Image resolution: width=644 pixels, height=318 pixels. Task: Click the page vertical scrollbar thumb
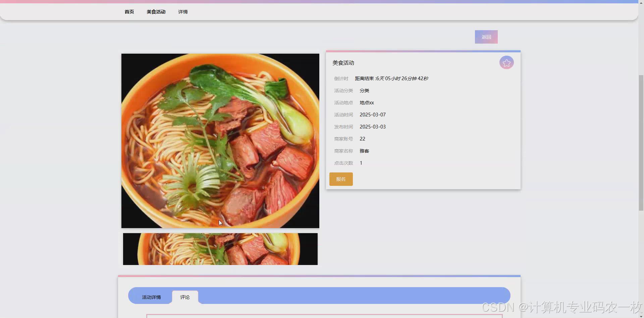[x=641, y=143]
